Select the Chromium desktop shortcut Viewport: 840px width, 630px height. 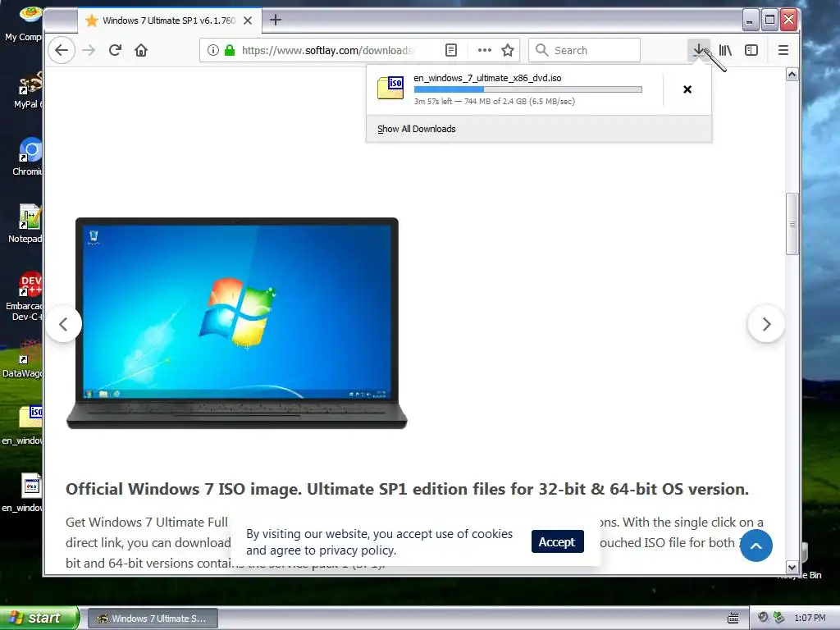[x=27, y=157]
